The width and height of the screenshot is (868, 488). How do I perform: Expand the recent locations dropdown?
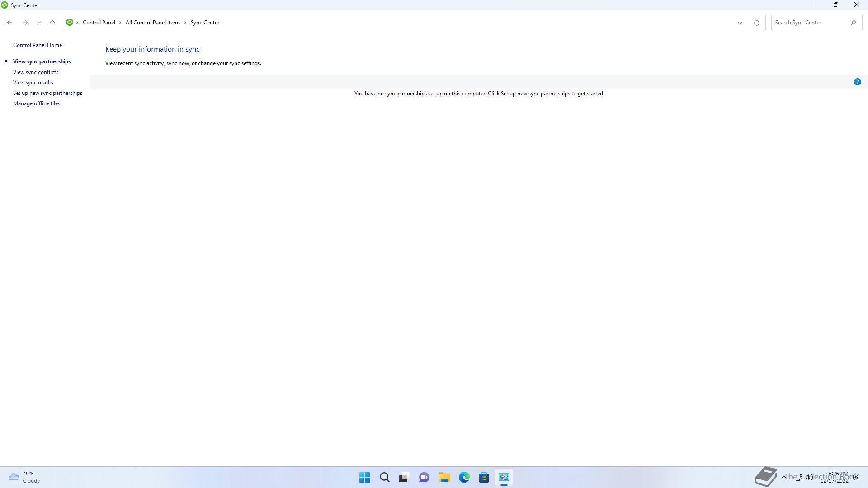tap(39, 23)
